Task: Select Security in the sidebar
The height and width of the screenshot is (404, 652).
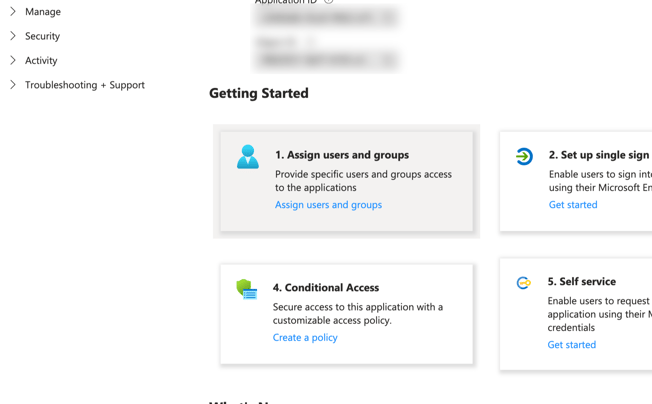Action: pos(42,36)
